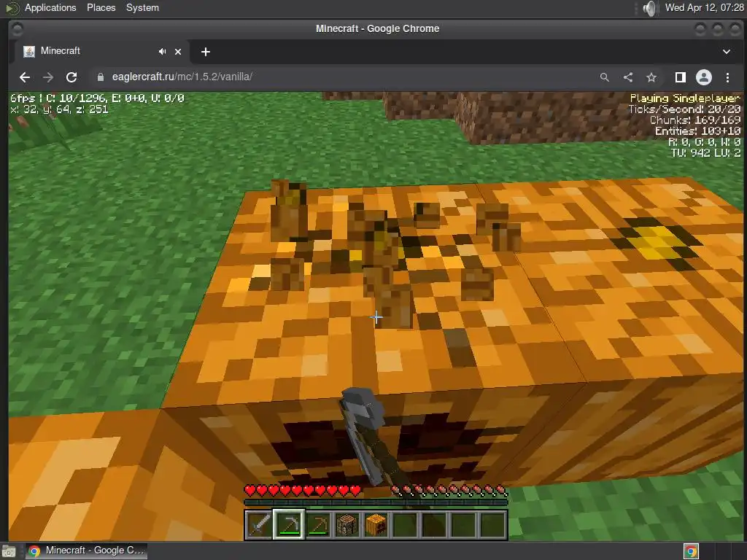
Task: Select the crafting table hotbar slot
Action: click(x=347, y=525)
